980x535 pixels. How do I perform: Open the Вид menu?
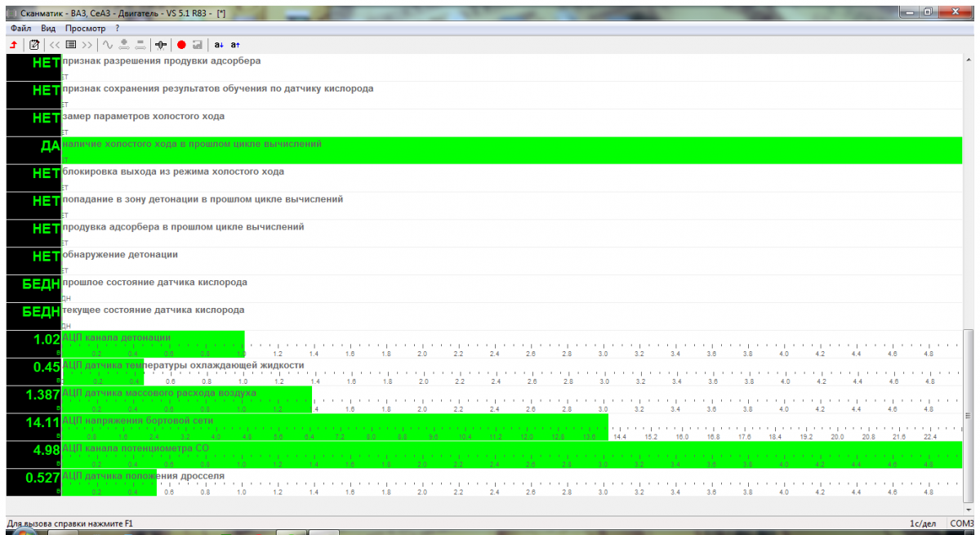point(48,28)
